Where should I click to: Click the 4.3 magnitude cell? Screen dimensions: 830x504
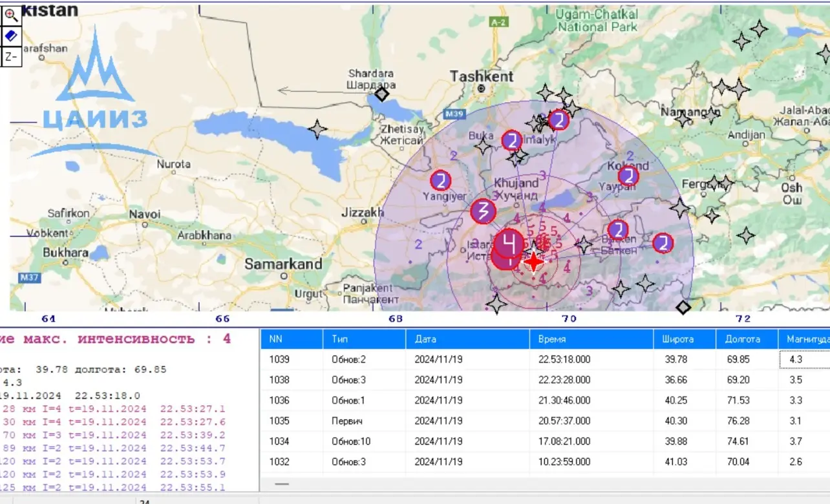(804, 359)
